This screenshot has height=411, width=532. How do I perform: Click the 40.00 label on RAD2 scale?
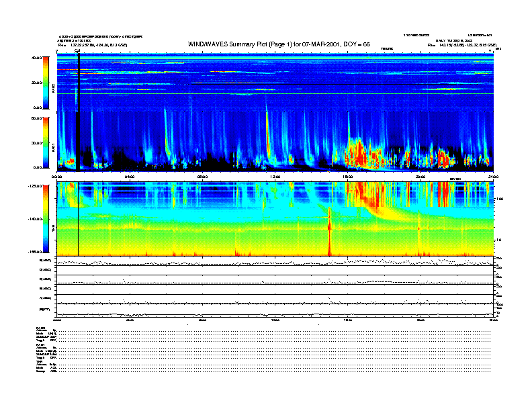coord(36,58)
